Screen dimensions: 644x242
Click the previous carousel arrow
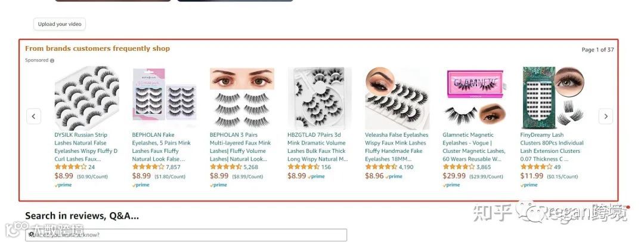[x=33, y=116]
